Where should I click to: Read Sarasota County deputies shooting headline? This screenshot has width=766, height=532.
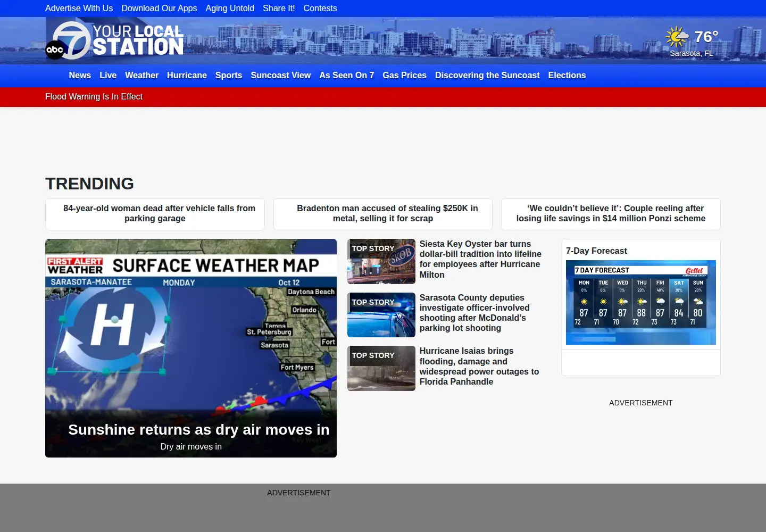coord(474,313)
